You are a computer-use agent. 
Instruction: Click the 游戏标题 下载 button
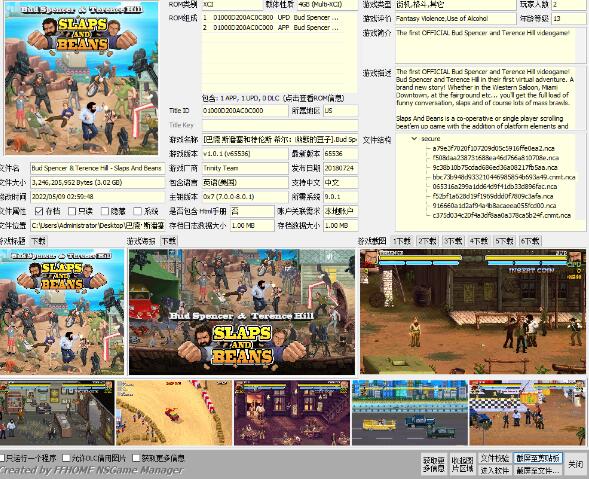click(x=38, y=241)
